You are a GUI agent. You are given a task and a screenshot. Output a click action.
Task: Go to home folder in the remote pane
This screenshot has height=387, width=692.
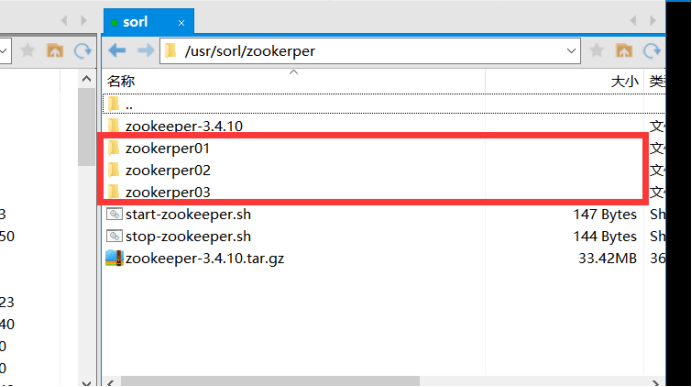click(624, 51)
